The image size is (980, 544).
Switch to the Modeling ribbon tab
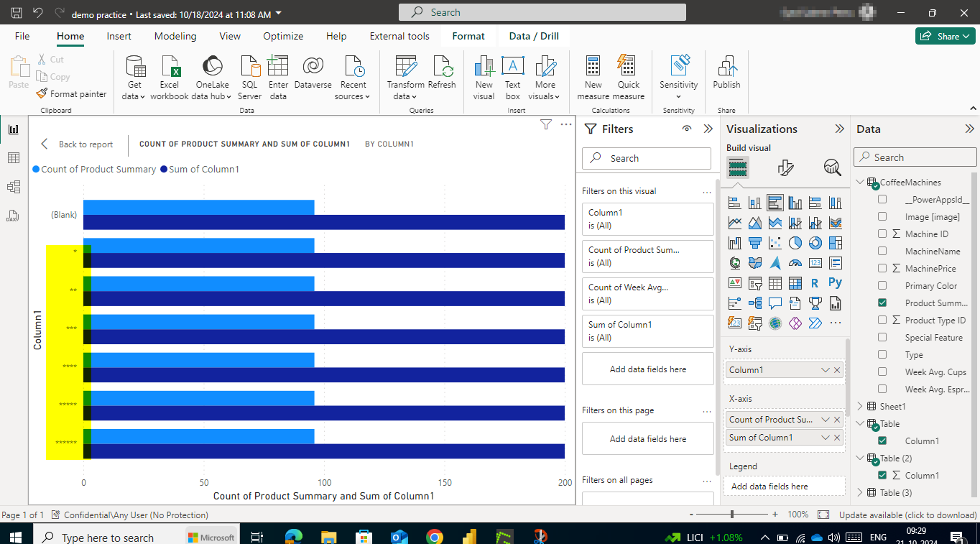175,35
